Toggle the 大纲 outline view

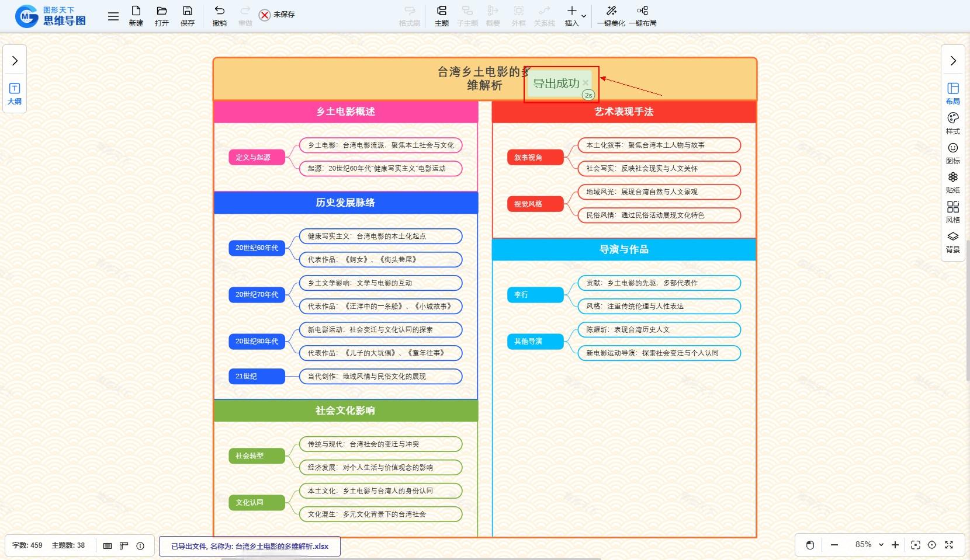pos(15,93)
